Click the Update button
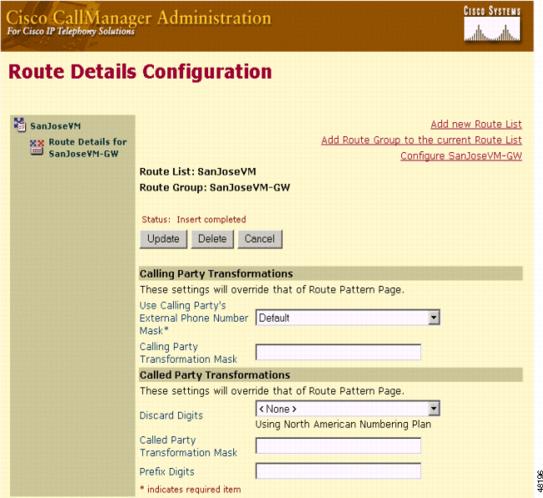 click(x=163, y=239)
